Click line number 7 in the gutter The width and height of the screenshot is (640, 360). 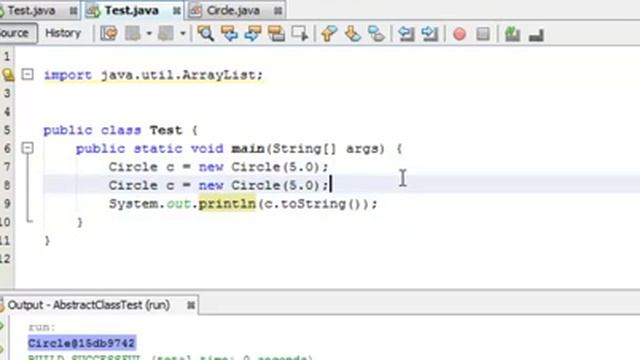7,167
